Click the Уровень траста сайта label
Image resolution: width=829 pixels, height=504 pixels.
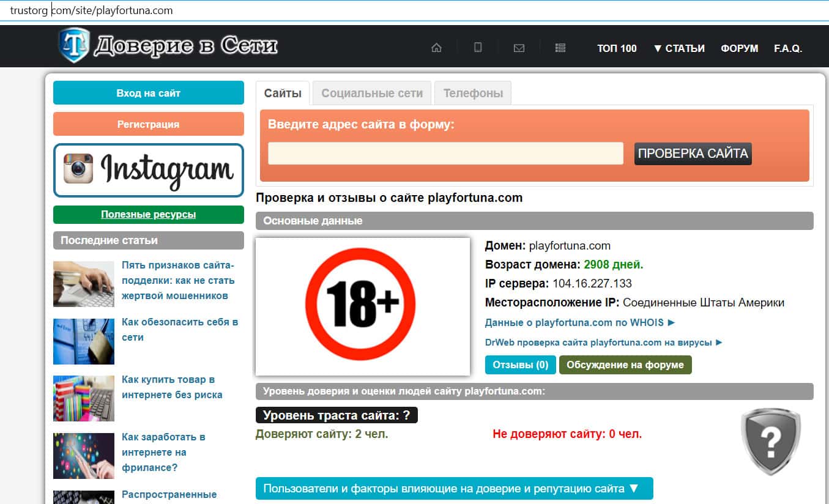click(x=336, y=416)
